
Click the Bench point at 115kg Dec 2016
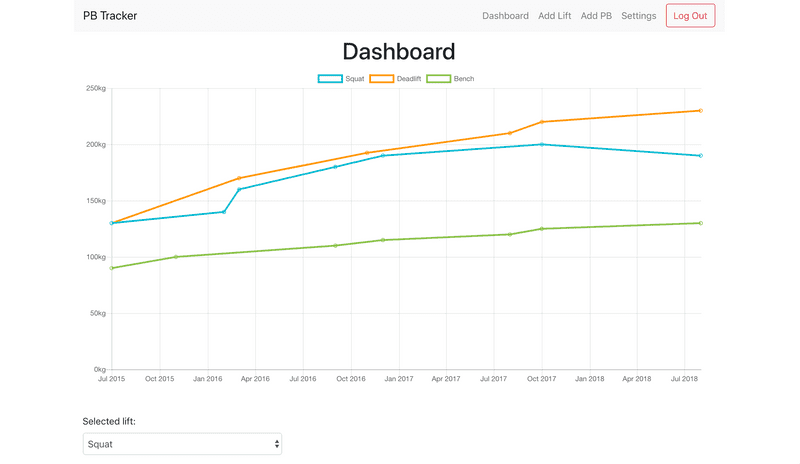383,240
